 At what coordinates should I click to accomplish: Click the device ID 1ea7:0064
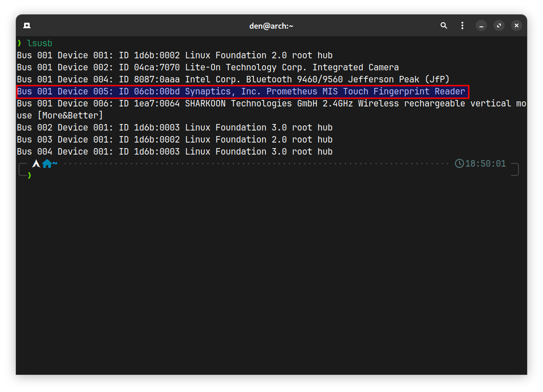pyautogui.click(x=157, y=104)
